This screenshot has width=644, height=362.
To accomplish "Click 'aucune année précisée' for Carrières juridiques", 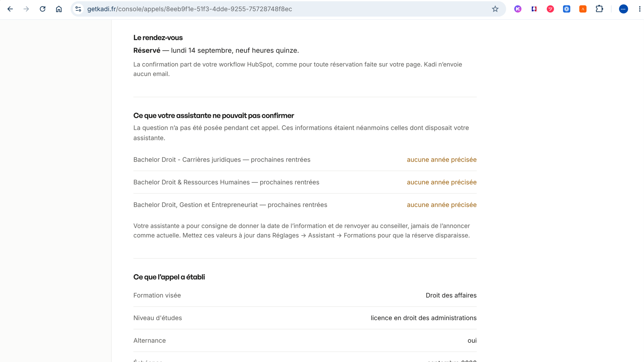I will (442, 160).
